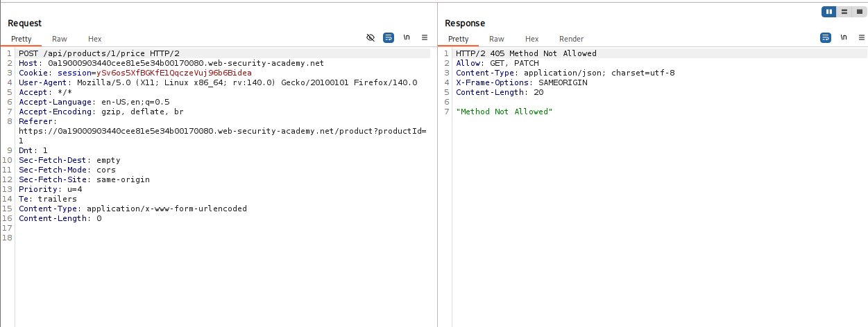This screenshot has height=327, width=868.
Task: Open the Hex tab in Request panel
Action: pyautogui.click(x=95, y=39)
